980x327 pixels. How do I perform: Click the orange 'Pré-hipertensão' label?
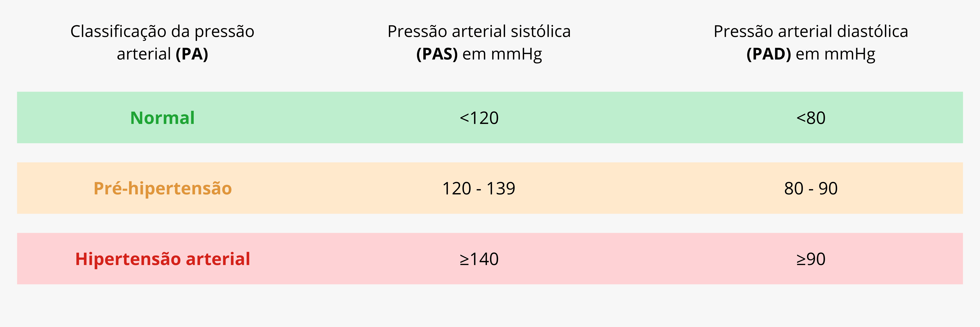pos(163,189)
